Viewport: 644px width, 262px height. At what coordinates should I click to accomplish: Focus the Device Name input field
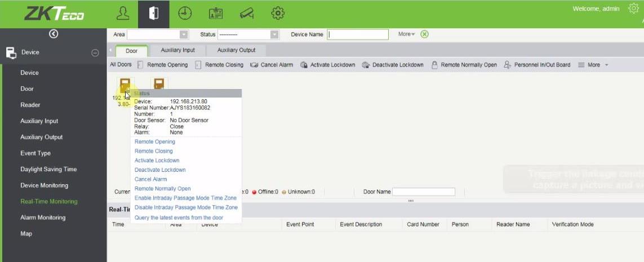pos(358,34)
